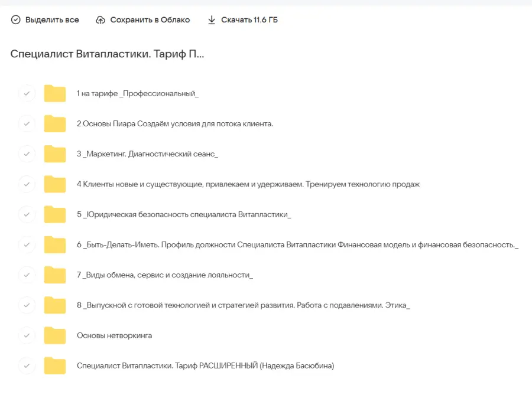Click 'Скачать 11.6 ГБ' download button
This screenshot has height=408, width=532.
click(x=249, y=20)
